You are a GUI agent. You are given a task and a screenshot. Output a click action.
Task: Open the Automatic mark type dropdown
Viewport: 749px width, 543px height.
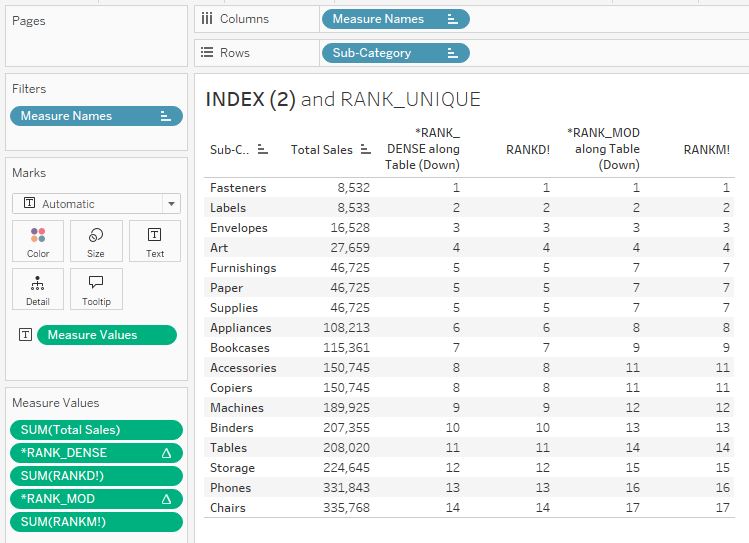96,204
